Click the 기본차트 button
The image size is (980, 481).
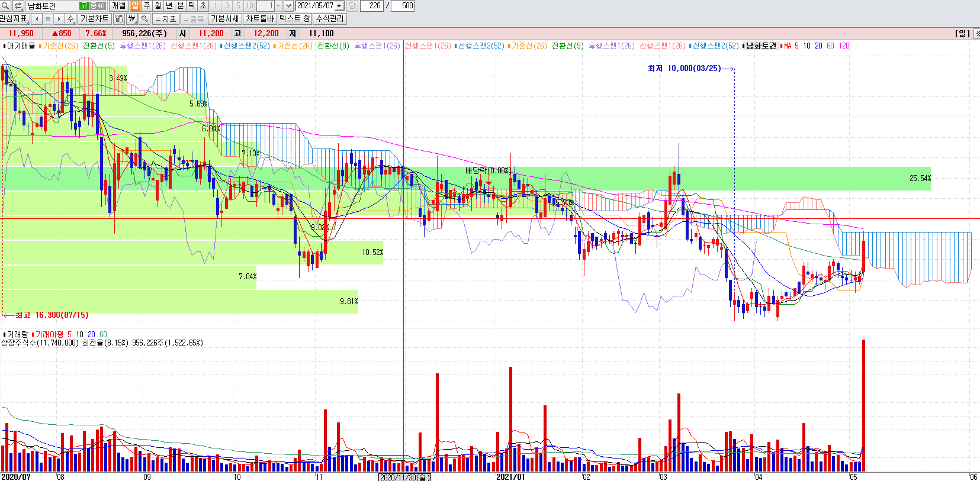[x=94, y=19]
